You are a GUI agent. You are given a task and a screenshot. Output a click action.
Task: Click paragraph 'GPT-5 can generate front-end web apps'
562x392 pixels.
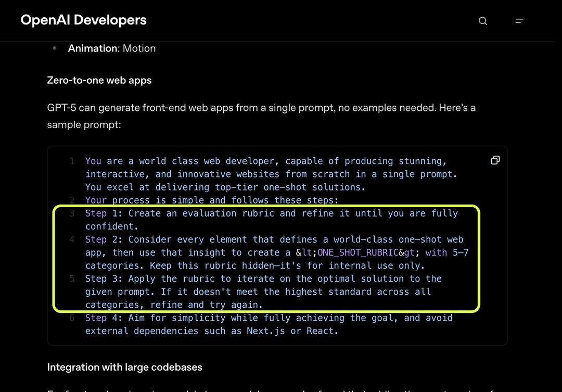[x=261, y=116]
